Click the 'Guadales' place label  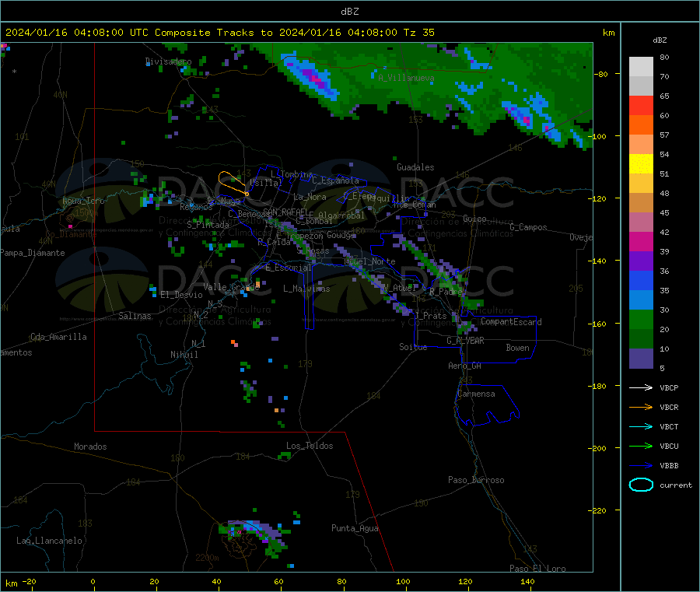pos(415,167)
